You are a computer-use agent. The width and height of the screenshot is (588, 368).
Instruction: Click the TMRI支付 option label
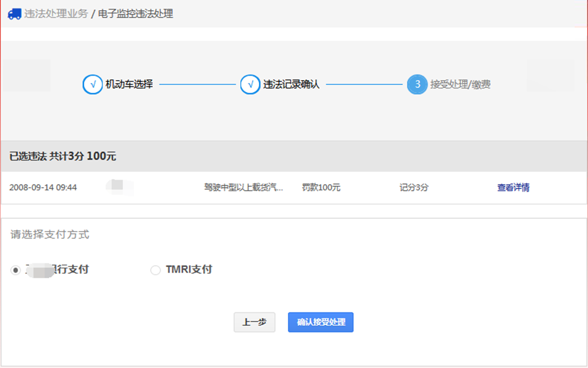(189, 269)
